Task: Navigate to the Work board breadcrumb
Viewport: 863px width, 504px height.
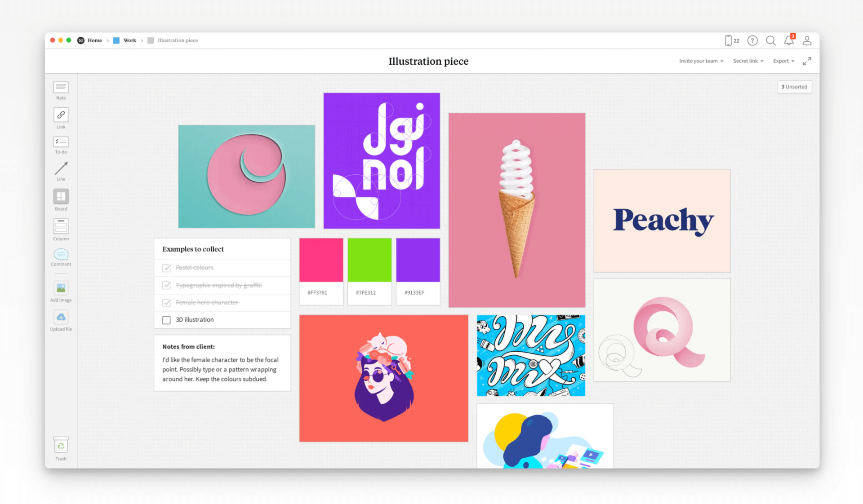Action: 129,40
